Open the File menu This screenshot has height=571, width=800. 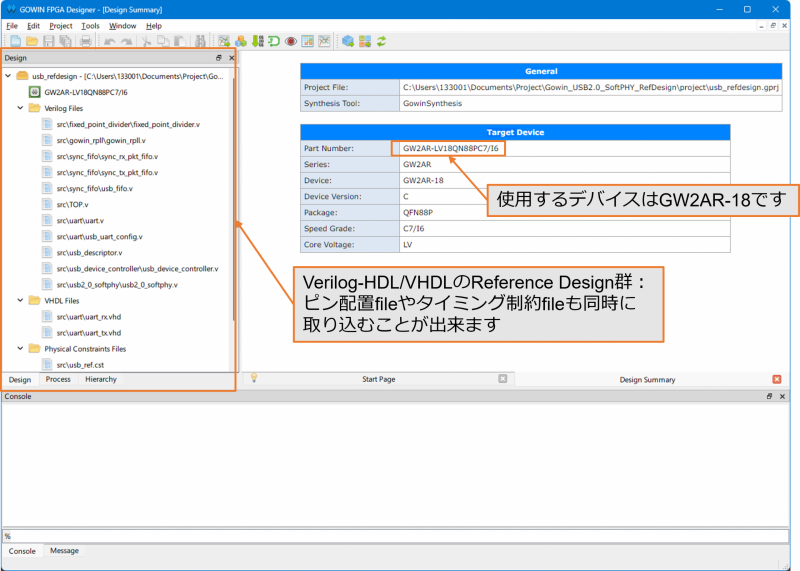click(x=12, y=26)
